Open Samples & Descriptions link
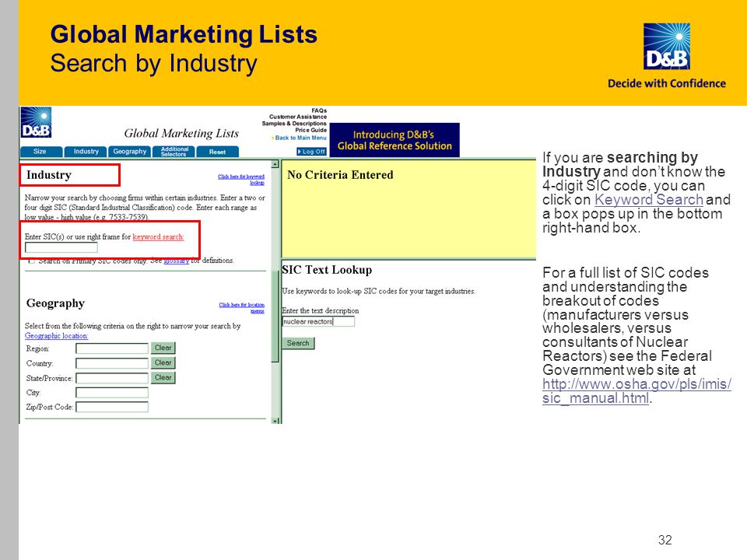The height and width of the screenshot is (560, 747). tap(294, 124)
